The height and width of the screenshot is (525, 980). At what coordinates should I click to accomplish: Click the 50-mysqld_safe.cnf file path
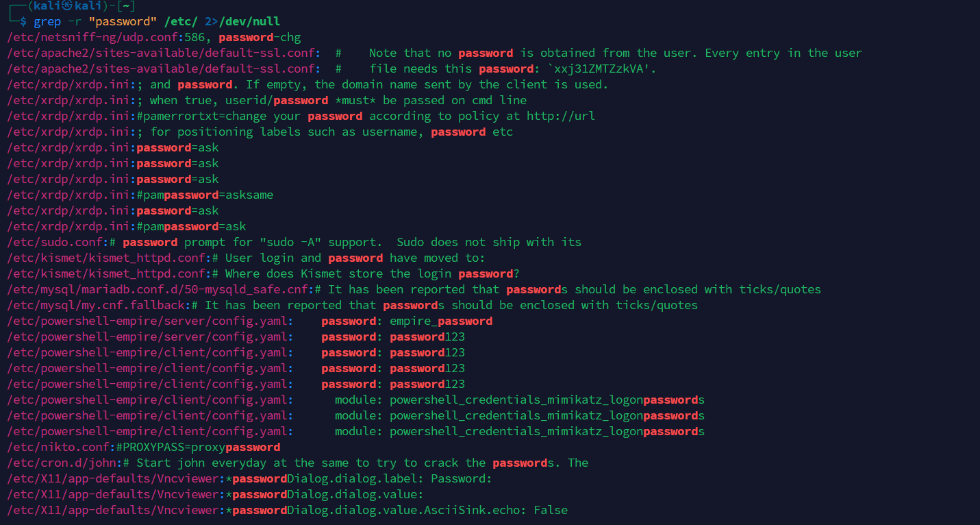pyautogui.click(x=157, y=289)
